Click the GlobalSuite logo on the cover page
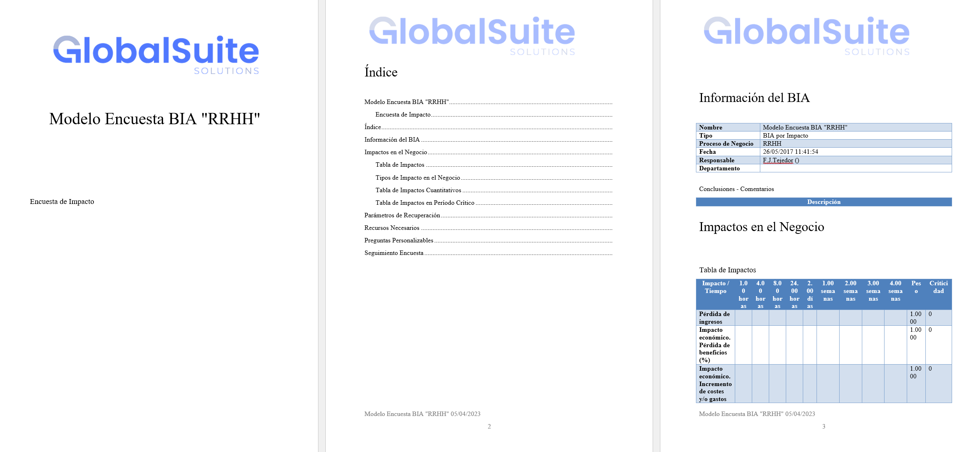 [156, 55]
